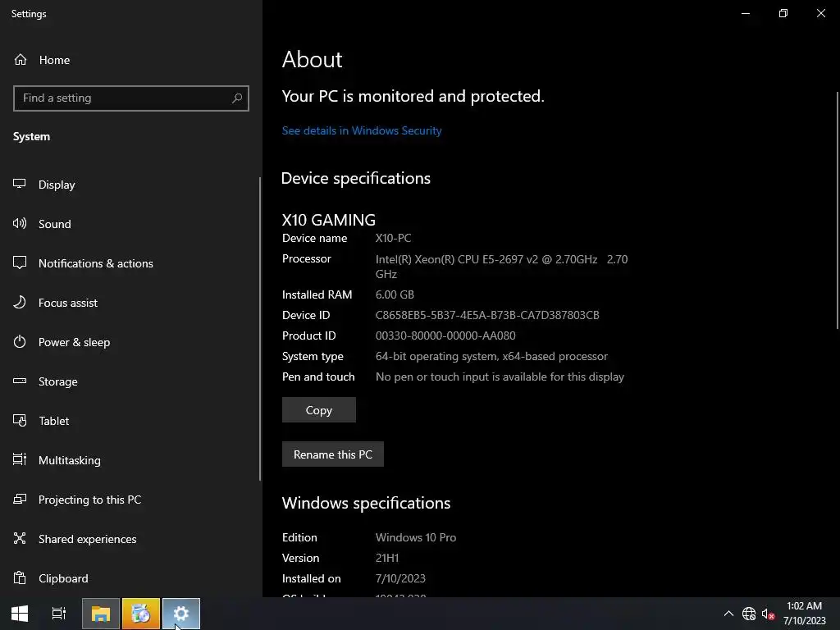Screen dimensions: 840x630
Task: Open See details in Windows Security
Action: (362, 130)
